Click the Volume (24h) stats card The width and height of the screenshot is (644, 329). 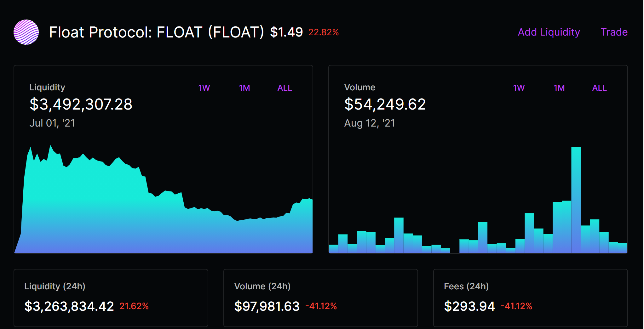point(321,298)
